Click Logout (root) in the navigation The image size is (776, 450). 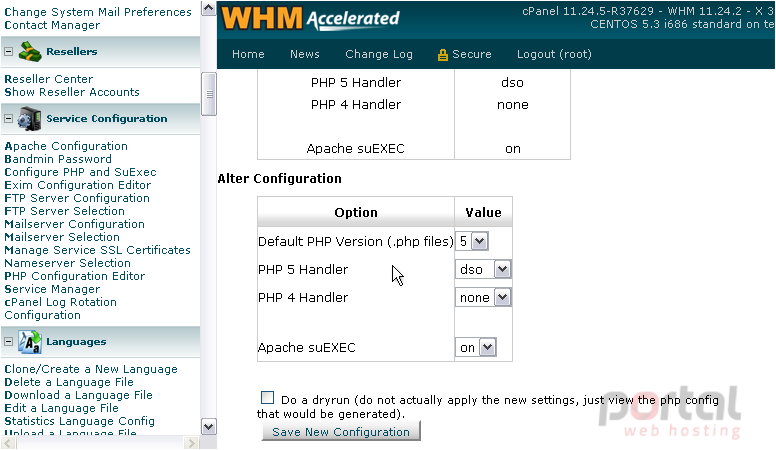tap(554, 54)
